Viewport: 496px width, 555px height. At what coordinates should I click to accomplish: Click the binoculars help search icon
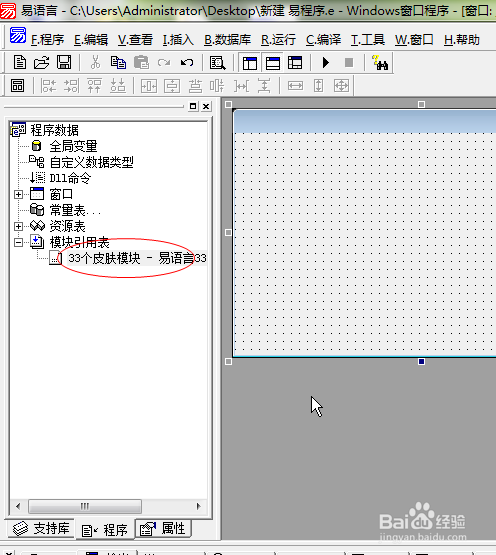coord(380,63)
